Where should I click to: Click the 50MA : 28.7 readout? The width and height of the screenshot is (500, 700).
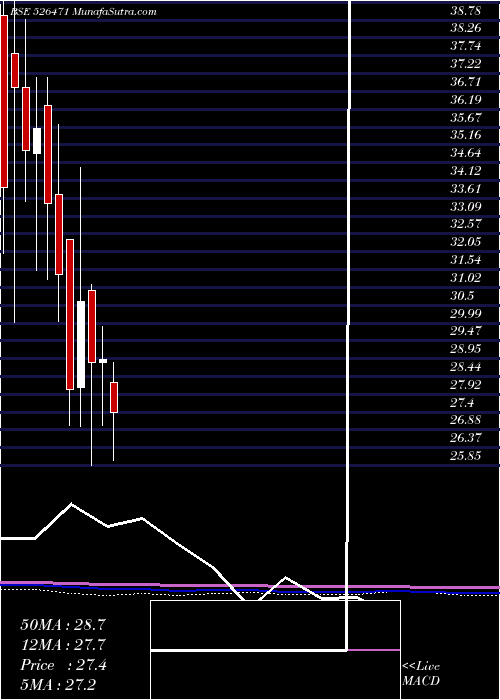pyautogui.click(x=63, y=625)
